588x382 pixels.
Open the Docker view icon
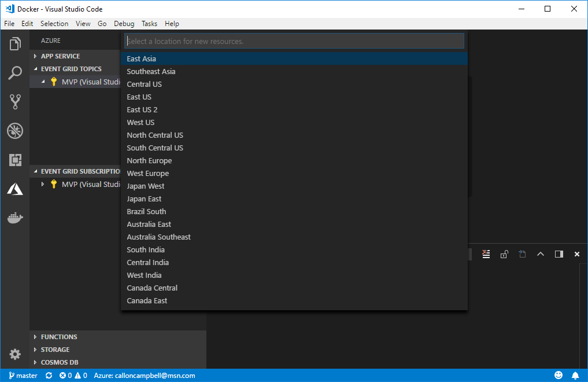(x=15, y=218)
